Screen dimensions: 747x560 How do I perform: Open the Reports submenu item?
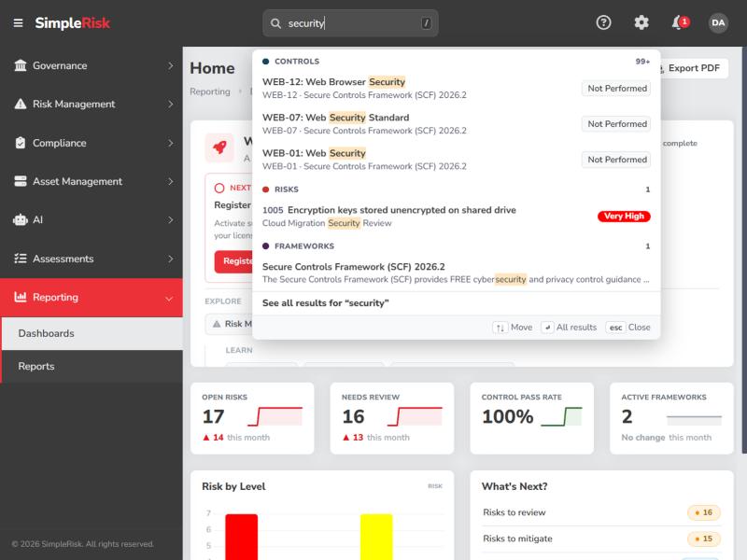[92, 366]
